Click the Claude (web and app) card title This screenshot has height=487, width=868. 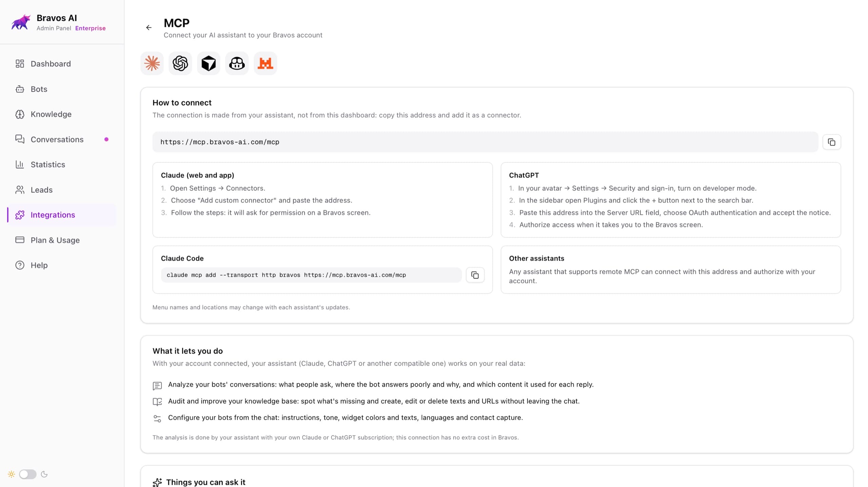197,175
